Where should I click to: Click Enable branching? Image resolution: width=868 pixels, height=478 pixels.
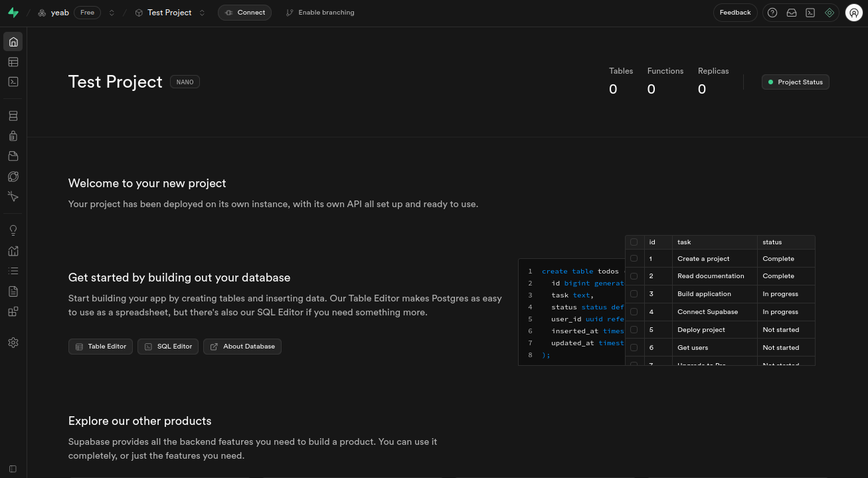[x=319, y=13]
